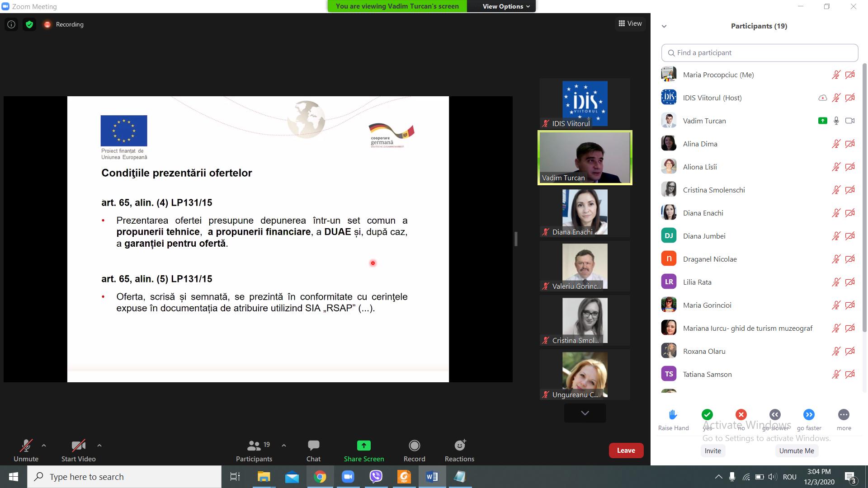Click Find a participant search field
The image size is (868, 488).
759,53
